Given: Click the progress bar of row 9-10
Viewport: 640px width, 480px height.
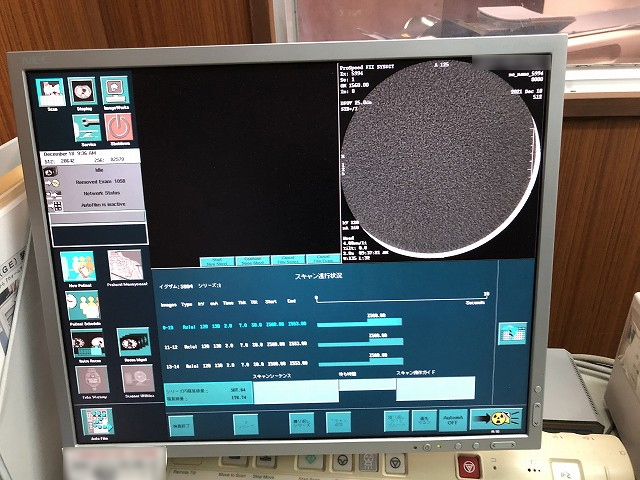Looking at the screenshot, I should (360, 322).
